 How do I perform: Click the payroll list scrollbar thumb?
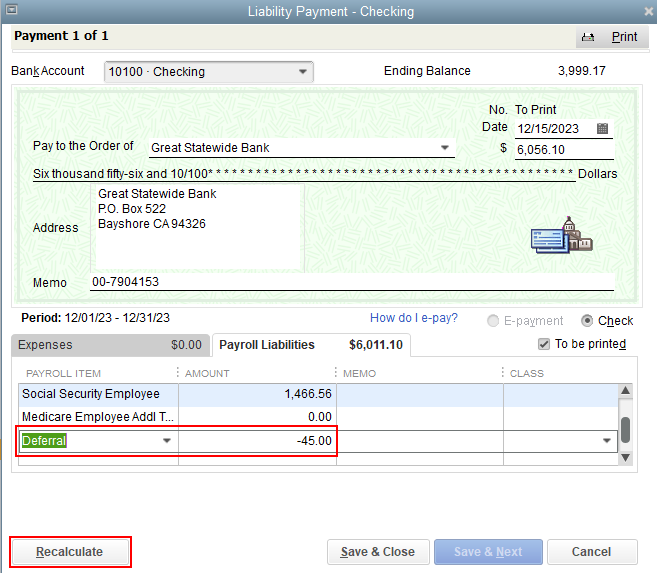click(x=625, y=430)
